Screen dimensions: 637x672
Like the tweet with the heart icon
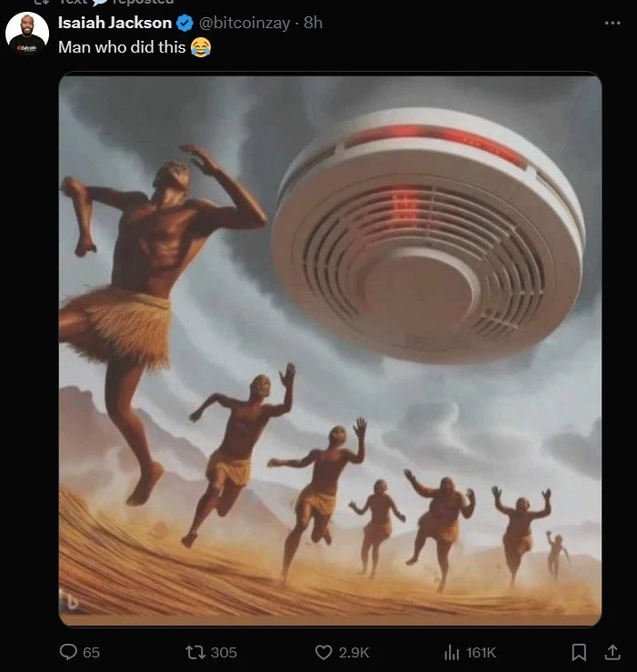[x=323, y=652]
